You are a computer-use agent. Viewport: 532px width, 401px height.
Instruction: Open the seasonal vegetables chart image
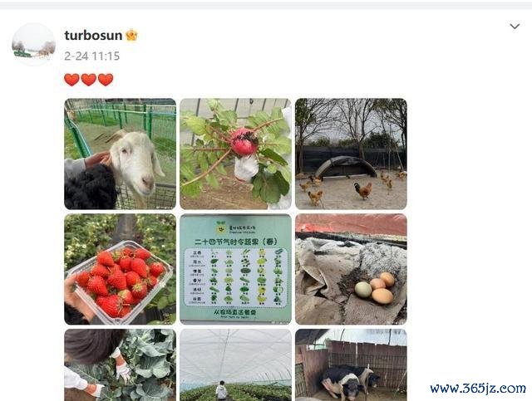(x=235, y=269)
